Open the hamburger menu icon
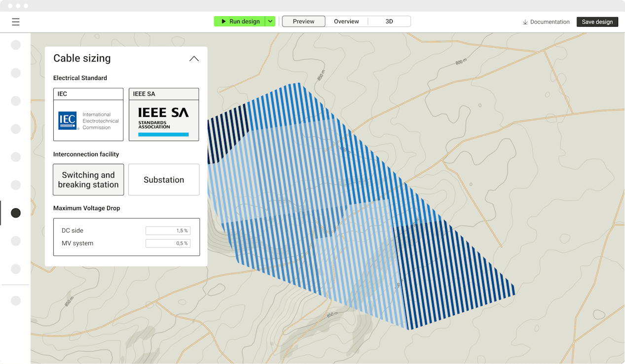 click(16, 22)
